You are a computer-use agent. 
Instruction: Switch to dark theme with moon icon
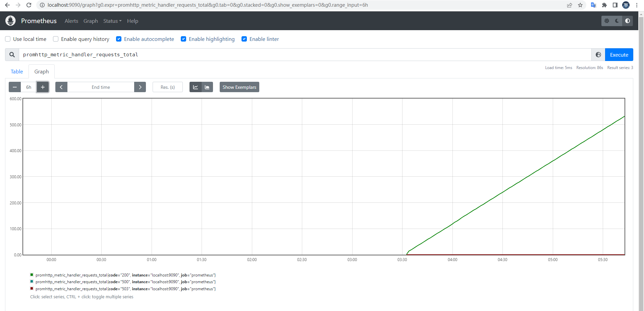point(617,21)
